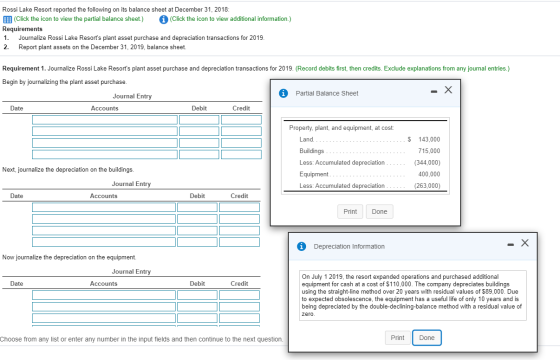Open the partial balance sheet grid icon
This screenshot has width=560, height=360.
point(8,19)
